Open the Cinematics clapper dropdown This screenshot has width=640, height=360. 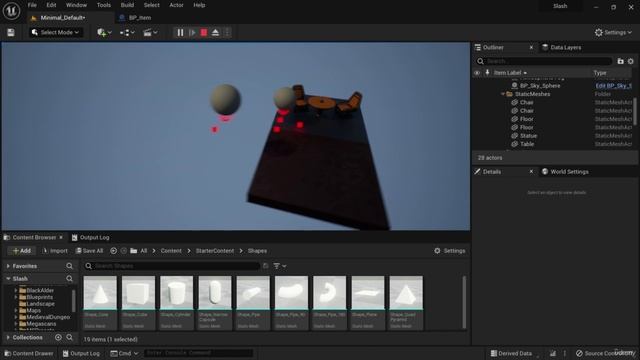150,33
